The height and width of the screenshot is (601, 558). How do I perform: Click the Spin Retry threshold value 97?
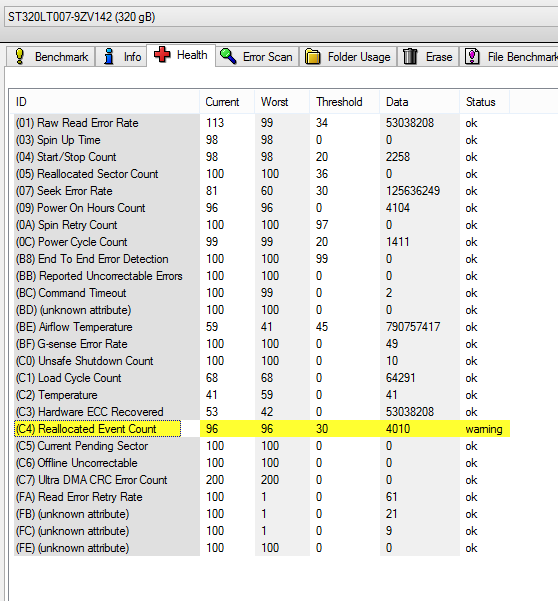tap(322, 225)
